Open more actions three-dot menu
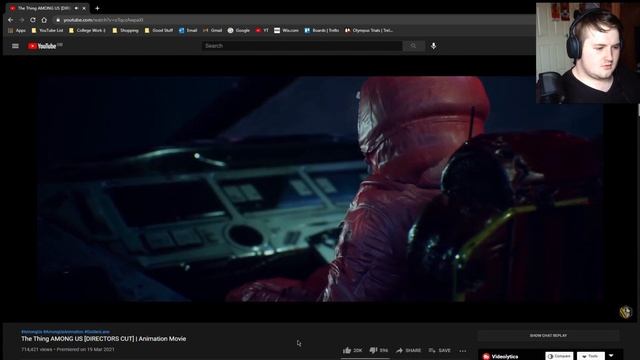Image resolution: width=640 pixels, height=360 pixels. pyautogui.click(x=462, y=351)
